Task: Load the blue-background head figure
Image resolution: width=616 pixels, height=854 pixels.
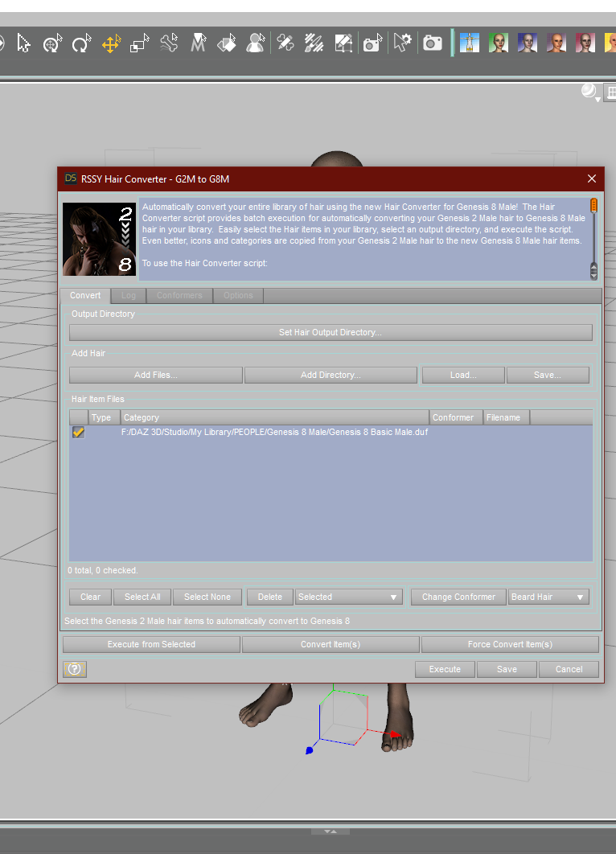Action: coord(528,43)
